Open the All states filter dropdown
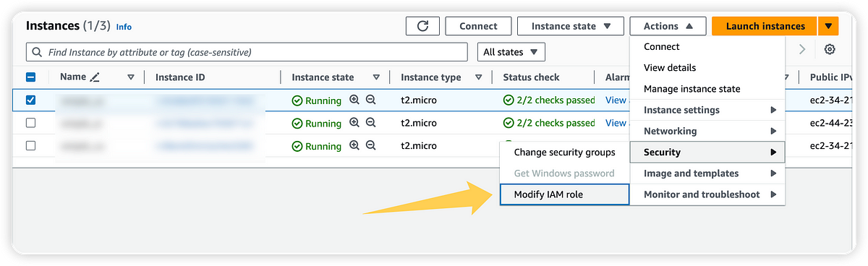Image resolution: width=868 pixels, height=266 pixels. point(511,52)
